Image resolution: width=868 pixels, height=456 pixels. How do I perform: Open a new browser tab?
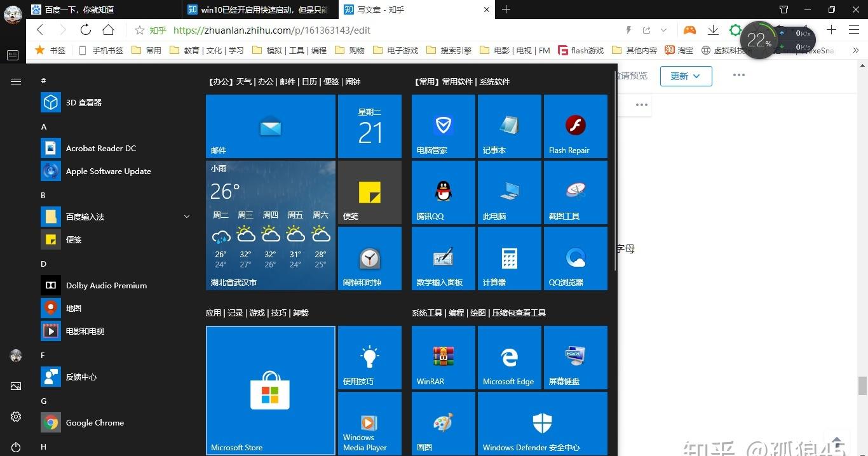coord(506,10)
